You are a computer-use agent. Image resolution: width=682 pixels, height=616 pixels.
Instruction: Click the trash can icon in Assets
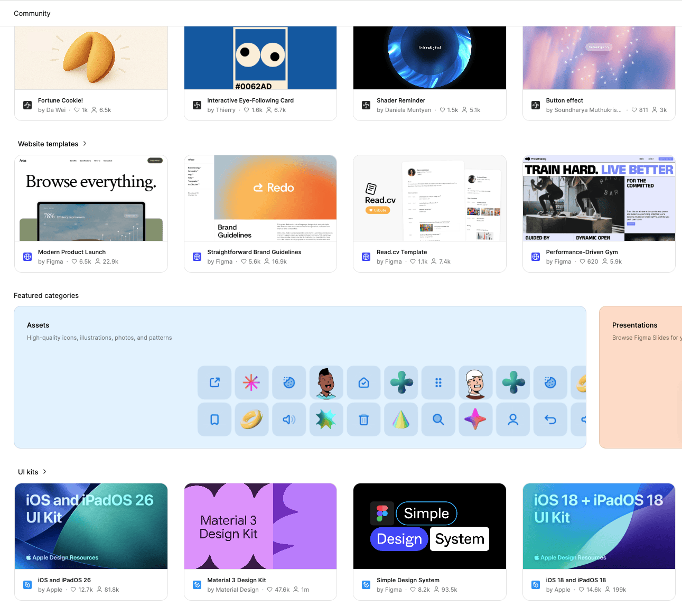pyautogui.click(x=364, y=419)
